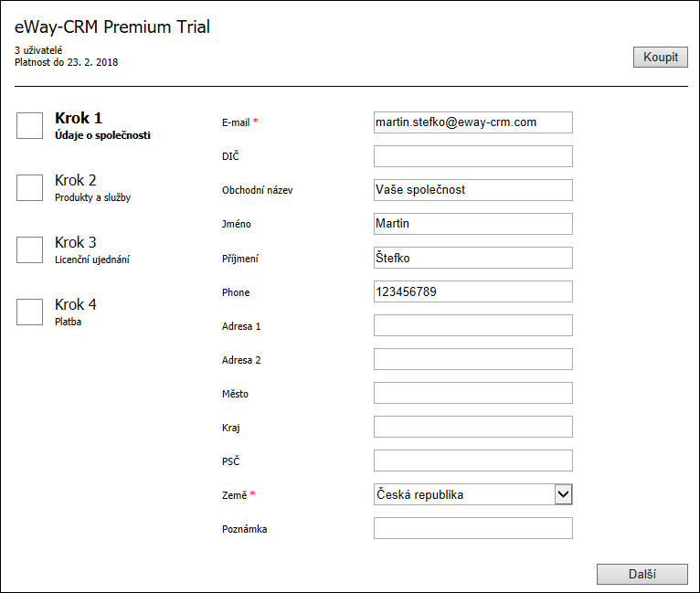700x593 pixels.
Task: Select the Krok 1 step label
Action: pyautogui.click(x=79, y=118)
